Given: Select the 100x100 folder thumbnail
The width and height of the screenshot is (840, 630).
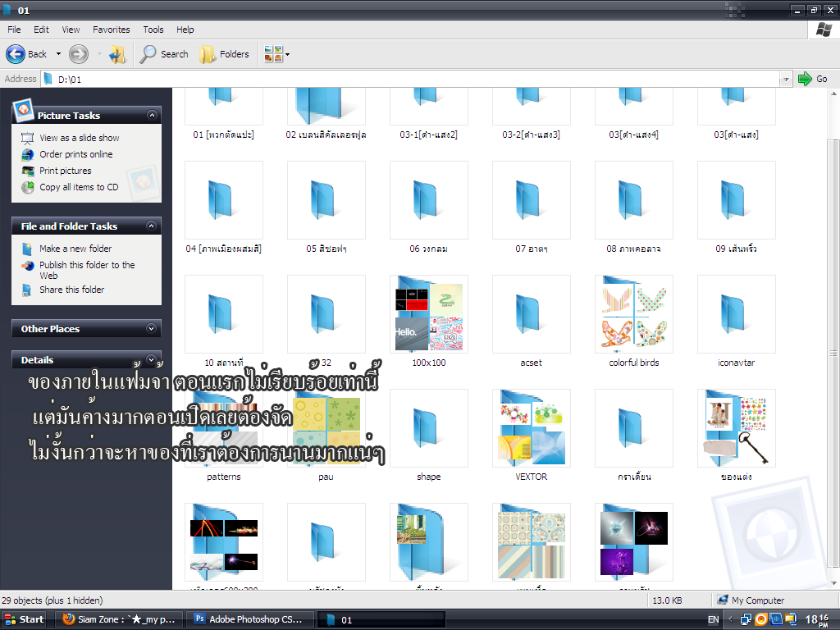Looking at the screenshot, I should [x=429, y=314].
